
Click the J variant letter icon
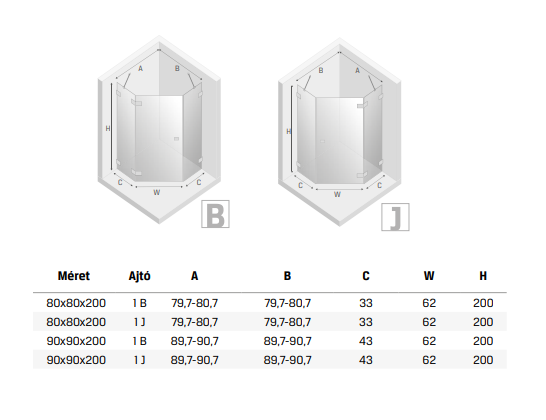click(x=395, y=217)
